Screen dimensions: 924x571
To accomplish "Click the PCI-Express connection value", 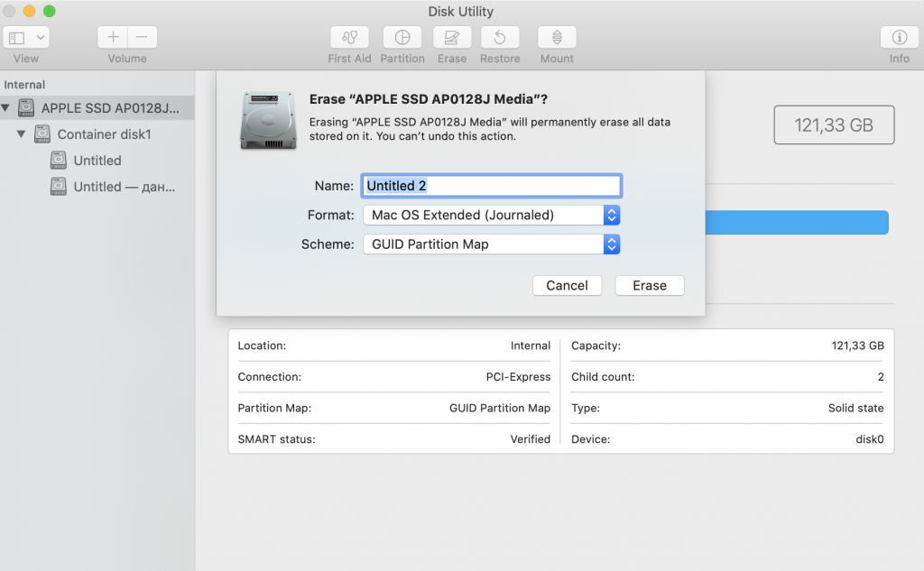I will [x=518, y=376].
